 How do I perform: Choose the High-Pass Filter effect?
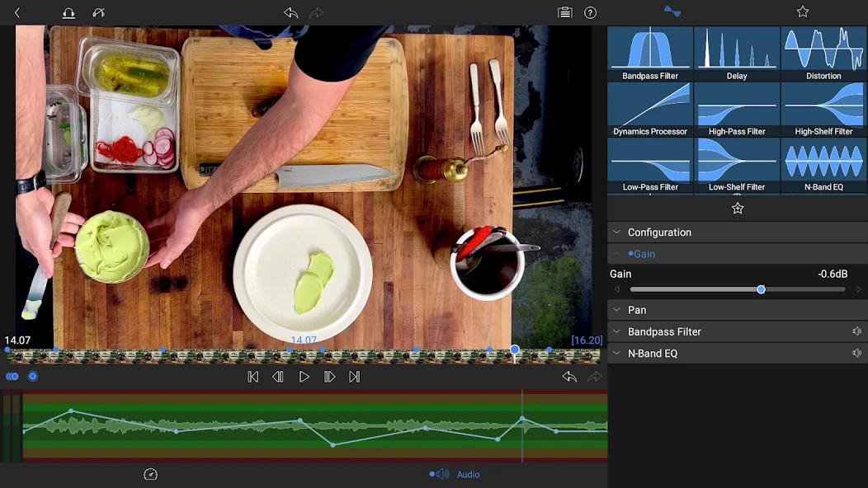tap(737, 107)
